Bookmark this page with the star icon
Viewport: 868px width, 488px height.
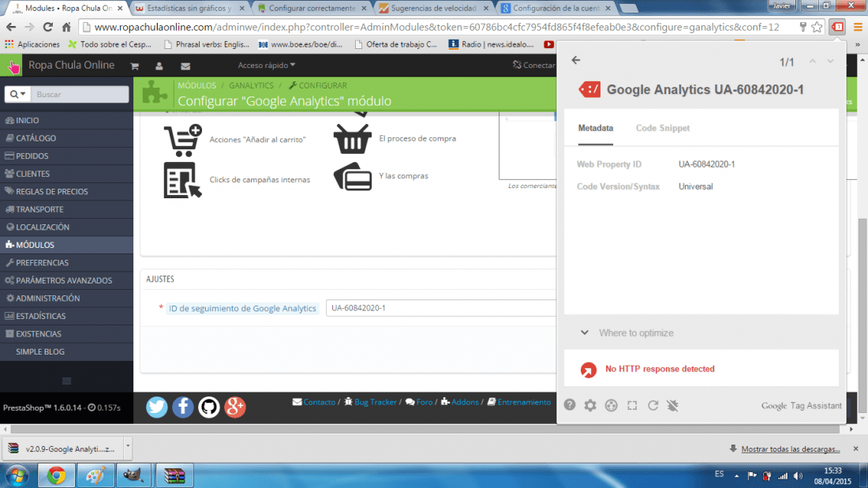pos(817,27)
